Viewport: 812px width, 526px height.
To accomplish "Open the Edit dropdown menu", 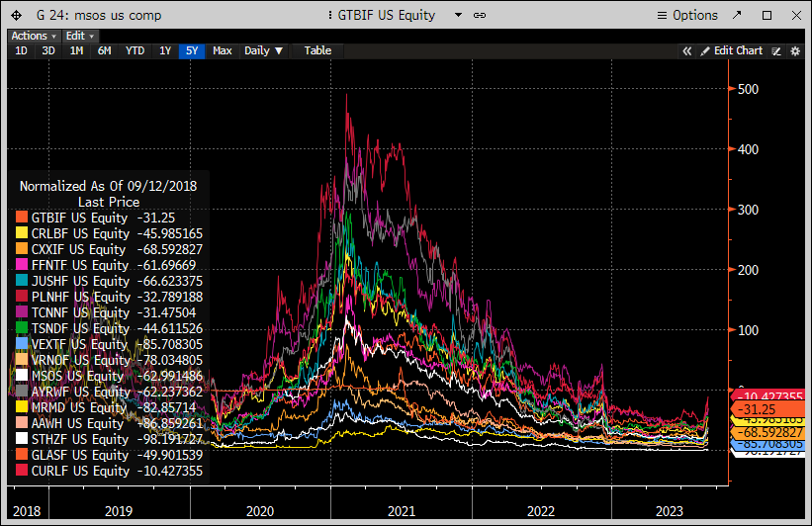I will 80,36.
